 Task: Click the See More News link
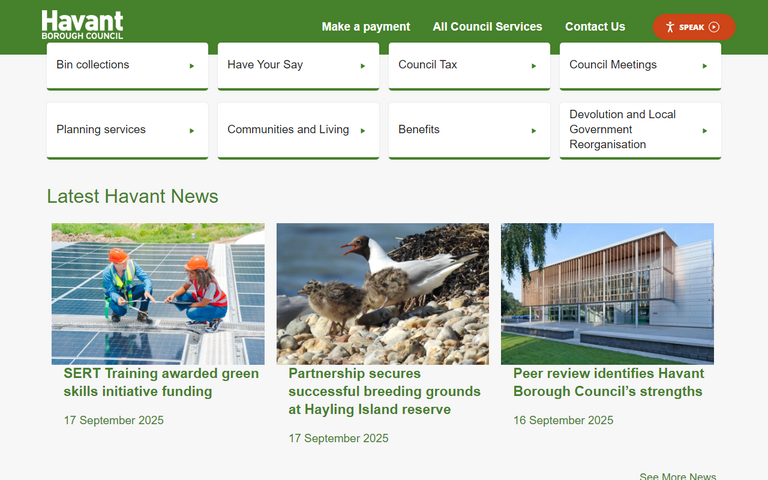click(677, 476)
